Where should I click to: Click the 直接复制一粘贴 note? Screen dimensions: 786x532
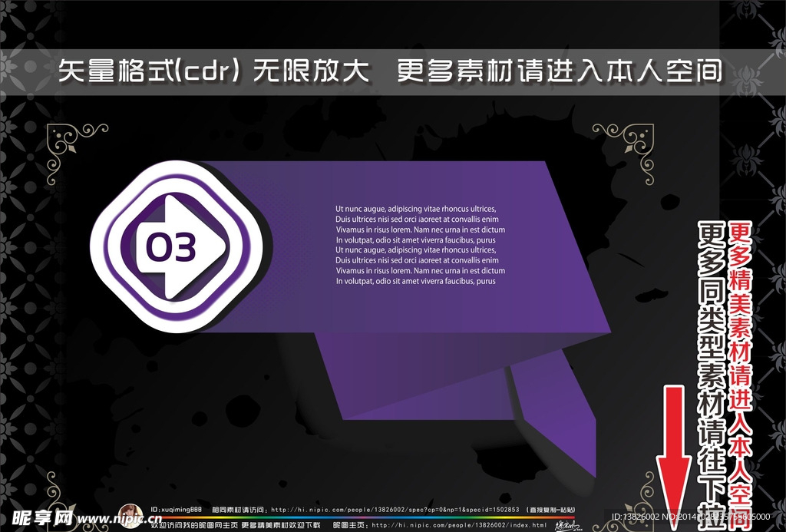pyautogui.click(x=550, y=510)
